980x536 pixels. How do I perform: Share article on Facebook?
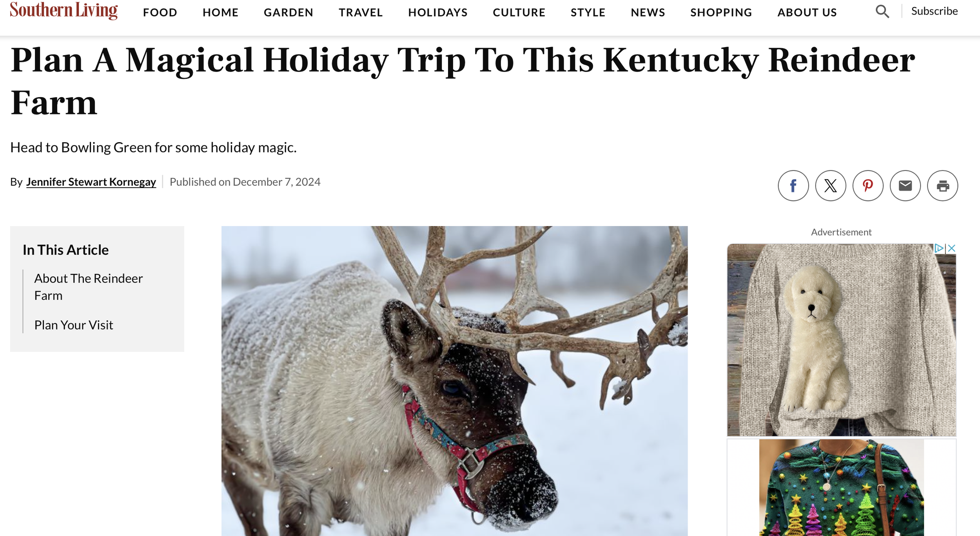point(793,186)
